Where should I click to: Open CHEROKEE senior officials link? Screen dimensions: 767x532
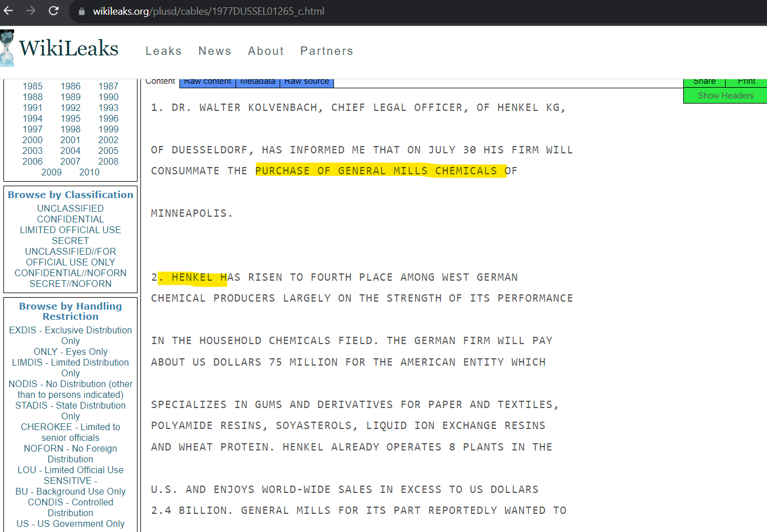pos(71,432)
